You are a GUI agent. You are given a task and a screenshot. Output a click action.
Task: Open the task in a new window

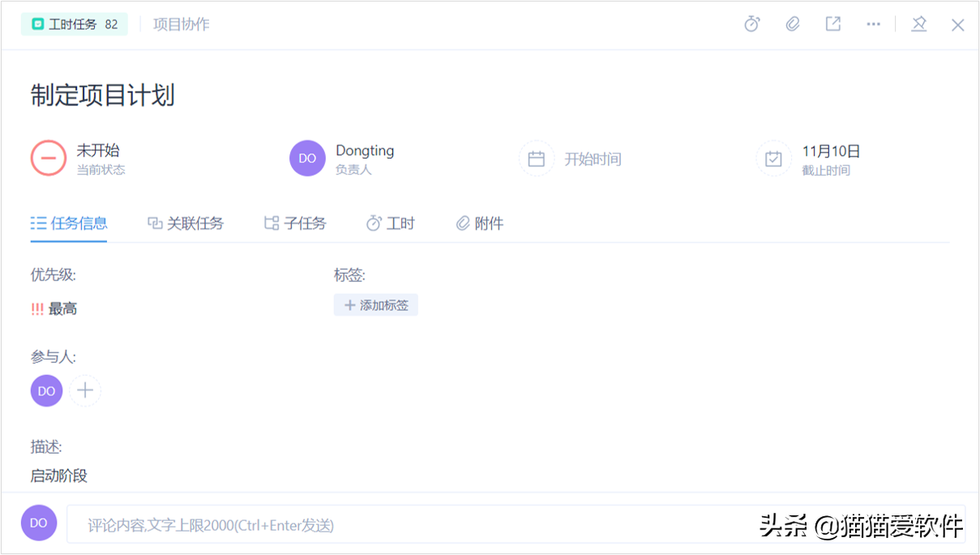click(832, 24)
